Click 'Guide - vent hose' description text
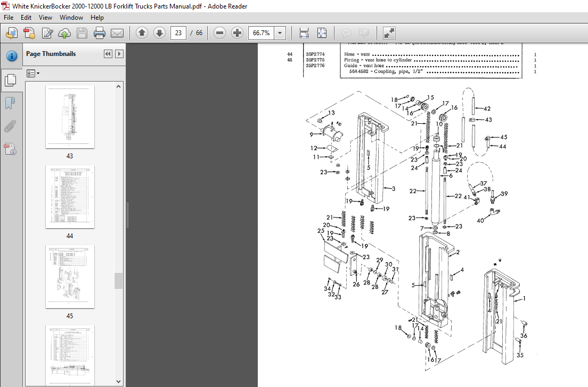The image size is (588, 387). click(364, 66)
